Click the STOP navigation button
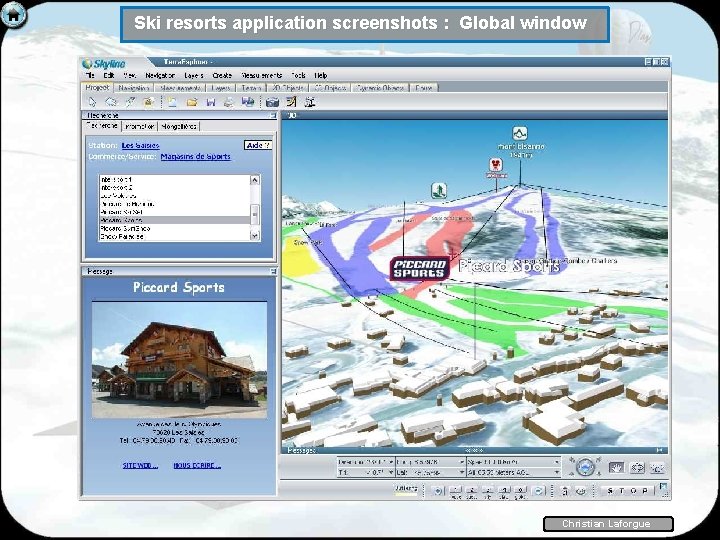Screen dimensions: 720x540 click(627, 491)
